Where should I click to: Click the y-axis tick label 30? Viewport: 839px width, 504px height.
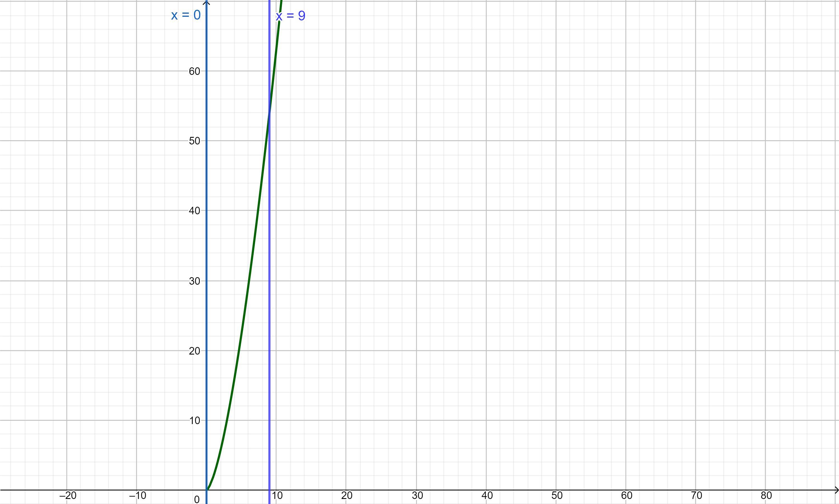pyautogui.click(x=194, y=281)
